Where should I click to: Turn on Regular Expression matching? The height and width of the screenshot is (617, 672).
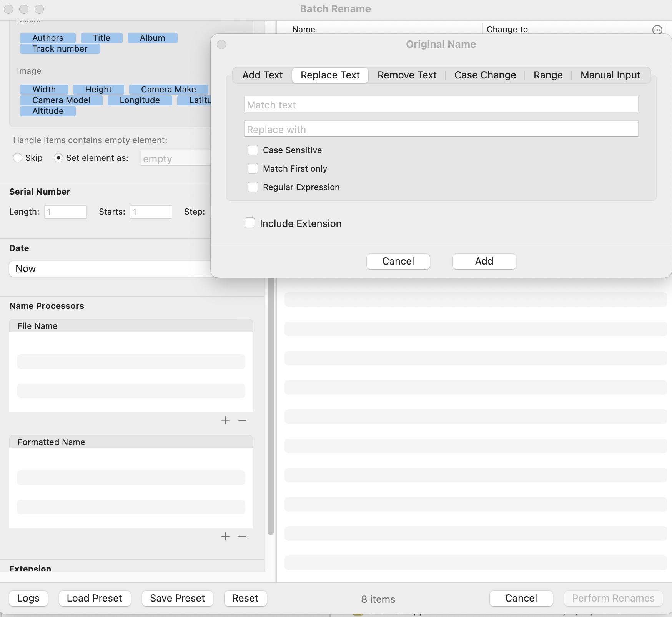[x=253, y=187]
